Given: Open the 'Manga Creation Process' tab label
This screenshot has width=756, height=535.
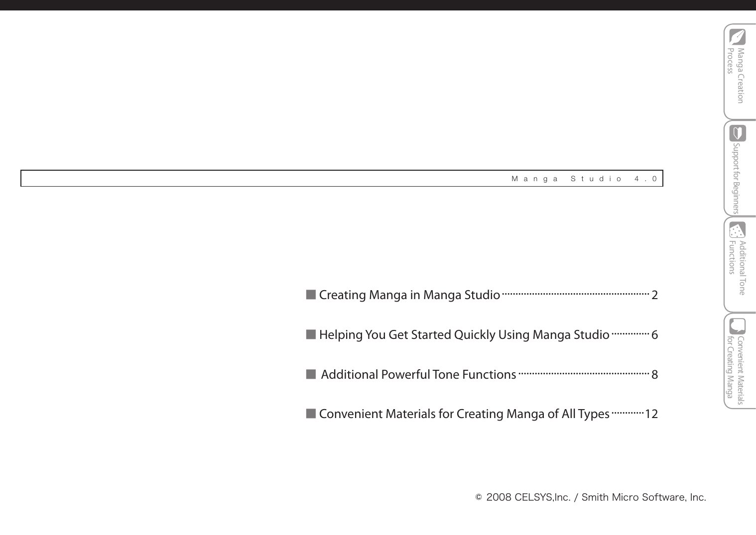Looking at the screenshot, I should [x=736, y=75].
